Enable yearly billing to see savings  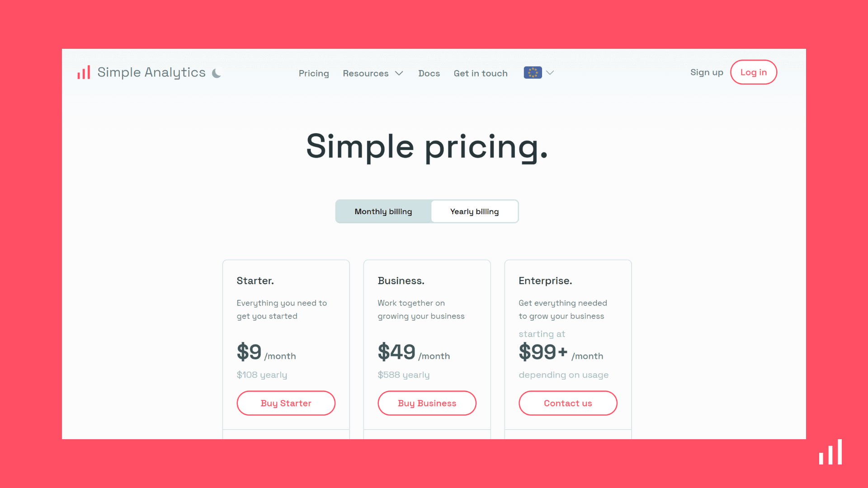pos(474,211)
